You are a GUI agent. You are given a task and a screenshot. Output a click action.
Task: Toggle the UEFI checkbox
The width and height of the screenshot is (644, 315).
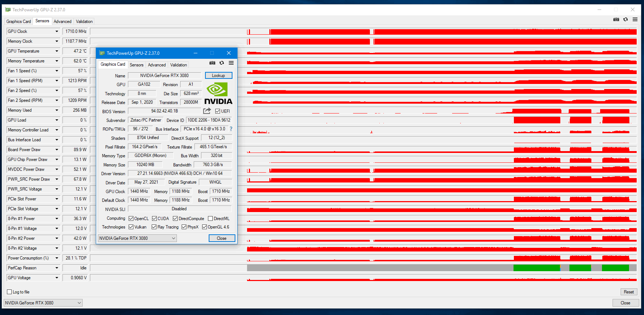[217, 111]
